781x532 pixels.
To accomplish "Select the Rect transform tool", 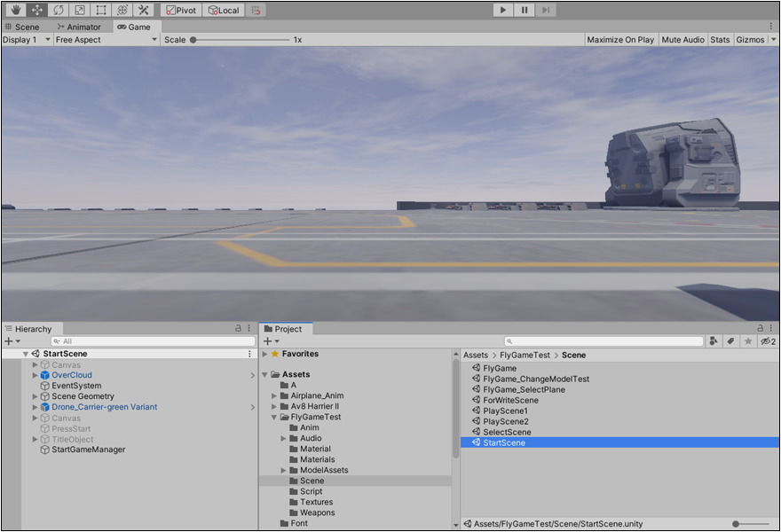I will (x=101, y=10).
